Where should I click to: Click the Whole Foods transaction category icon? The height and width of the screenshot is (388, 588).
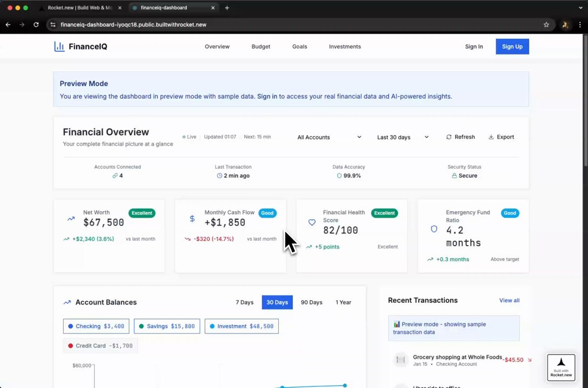coord(400,360)
